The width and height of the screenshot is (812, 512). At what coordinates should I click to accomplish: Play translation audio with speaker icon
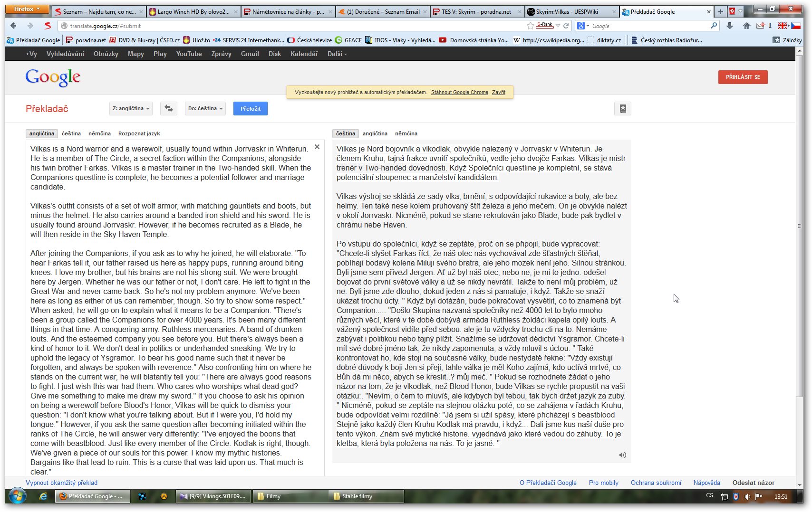pos(622,455)
